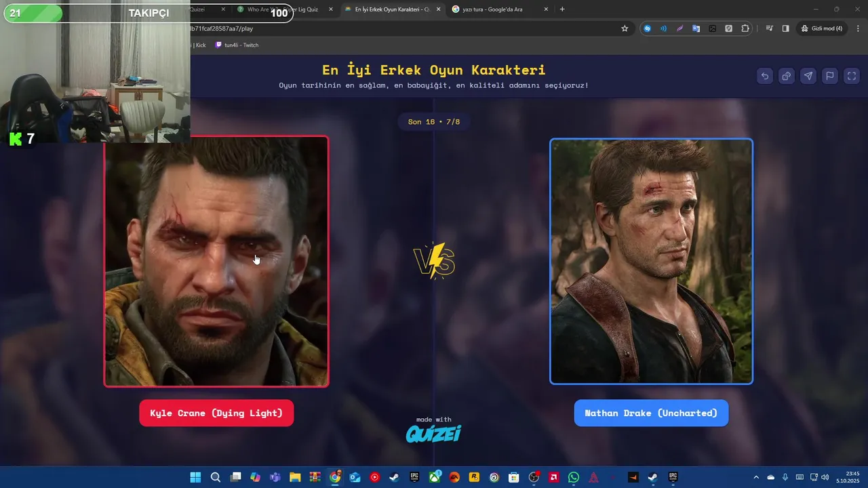The height and width of the screenshot is (488, 868).
Task: Open the first Steam taskbar icon
Action: (x=395, y=477)
